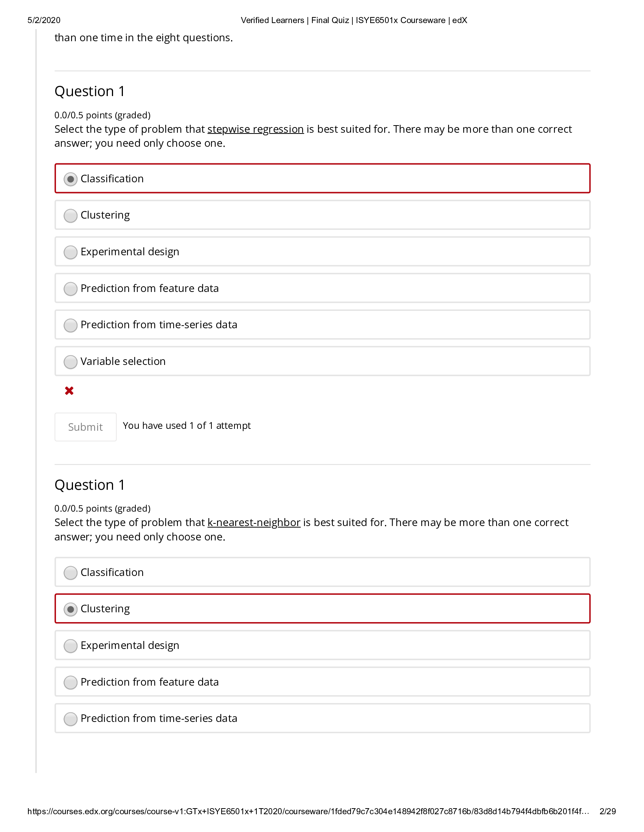The width and height of the screenshot is (644, 832).
Task: Select the Clustering answer for k-nearest-neighbor
Action: tap(70, 609)
